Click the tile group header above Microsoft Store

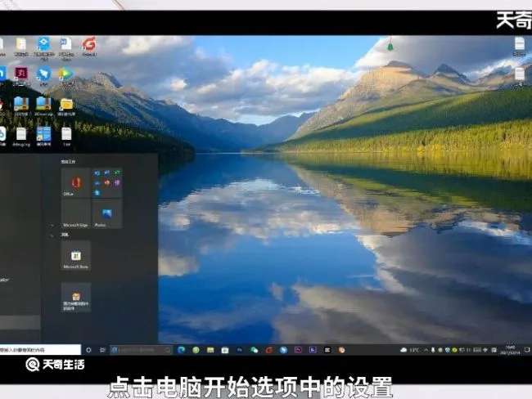tap(65, 235)
